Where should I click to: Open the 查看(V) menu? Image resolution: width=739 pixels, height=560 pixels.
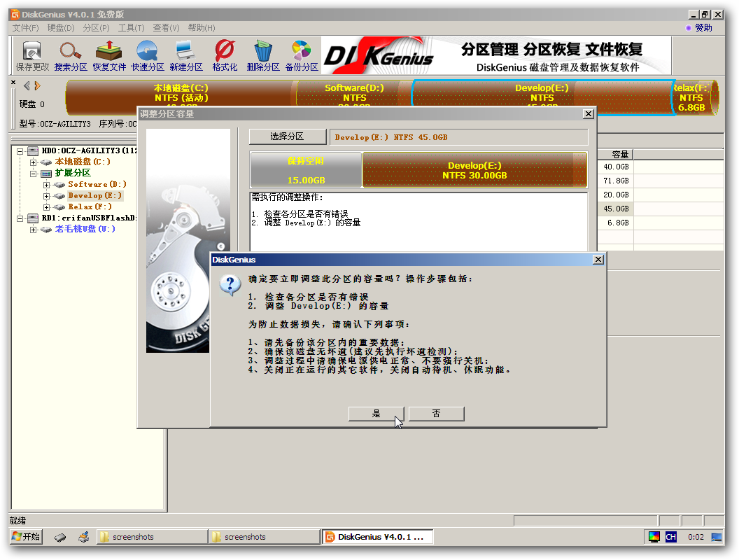click(x=166, y=28)
